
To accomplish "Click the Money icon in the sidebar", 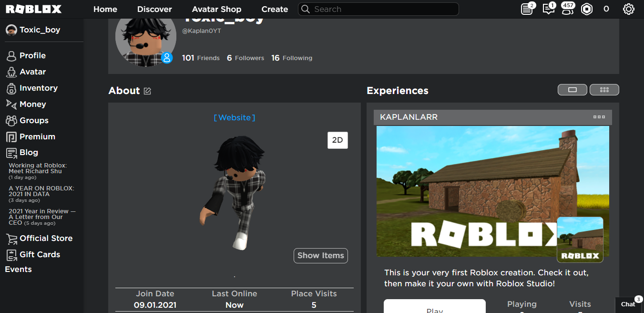I will (x=11, y=104).
